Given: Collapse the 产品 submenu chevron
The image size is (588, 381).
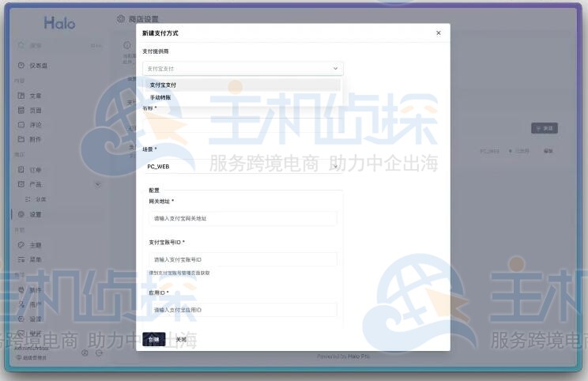Looking at the screenshot, I should (x=98, y=184).
